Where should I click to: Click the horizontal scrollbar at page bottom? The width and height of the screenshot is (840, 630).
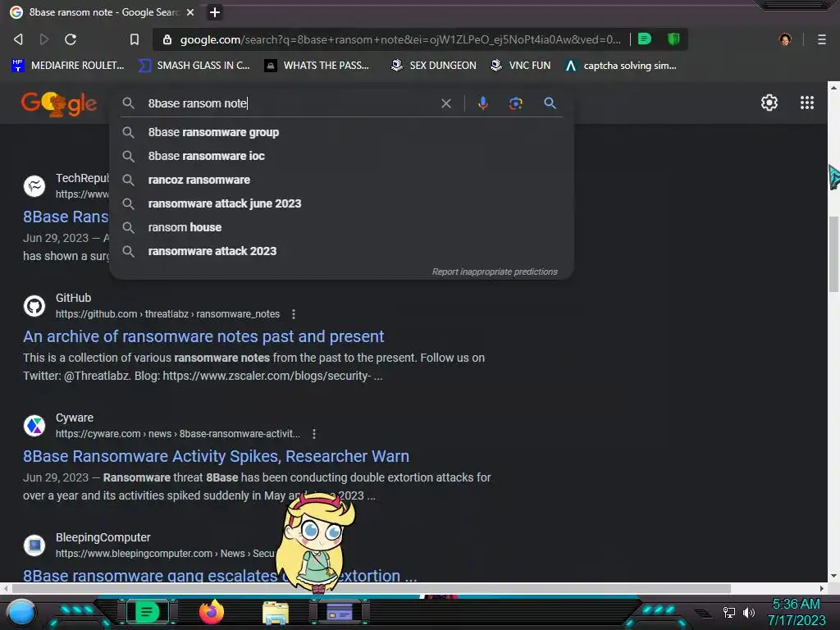tap(370, 588)
